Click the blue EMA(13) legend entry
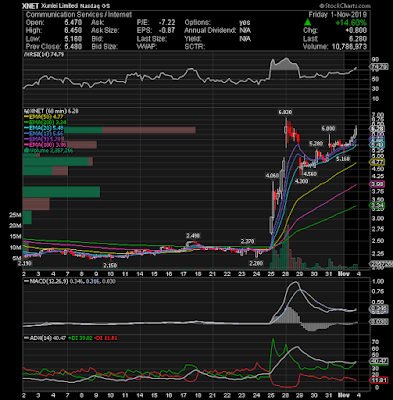This screenshot has width=393, height=400. coord(44,134)
